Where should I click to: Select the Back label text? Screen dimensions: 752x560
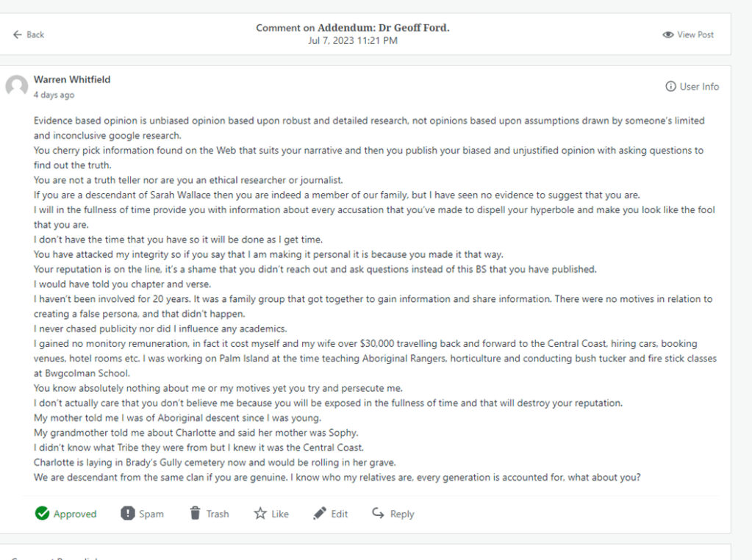35,35
